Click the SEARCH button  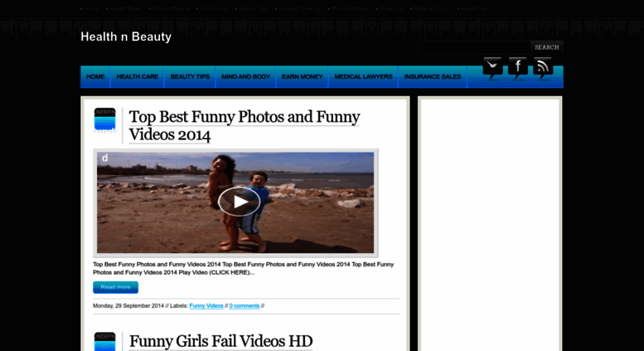point(547,47)
